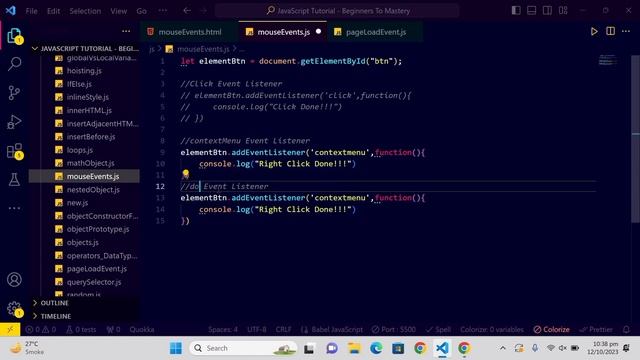Open hoisting.js in the explorer

click(84, 71)
